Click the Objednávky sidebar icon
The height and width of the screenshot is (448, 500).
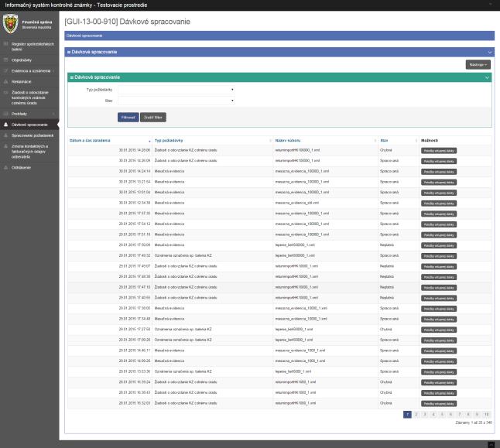5,60
